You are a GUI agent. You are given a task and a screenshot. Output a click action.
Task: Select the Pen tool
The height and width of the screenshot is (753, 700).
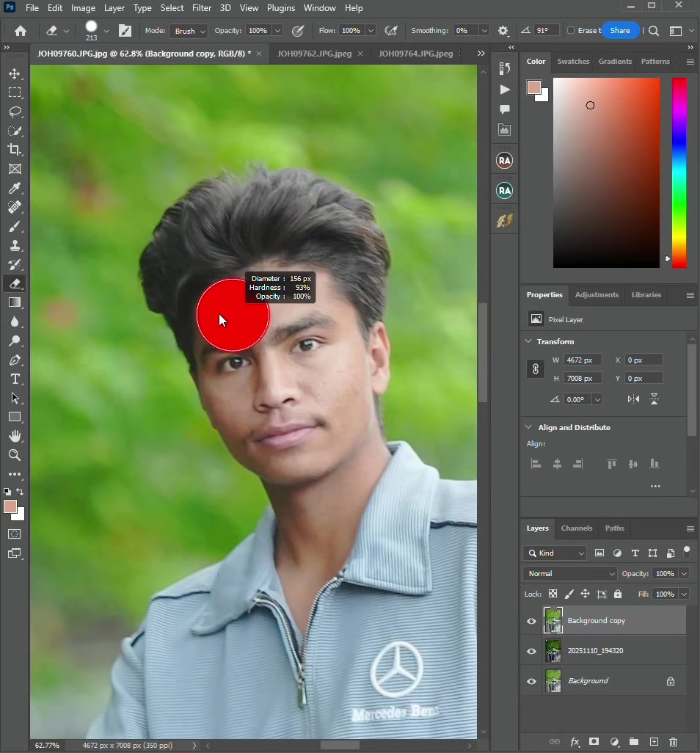[x=15, y=360]
